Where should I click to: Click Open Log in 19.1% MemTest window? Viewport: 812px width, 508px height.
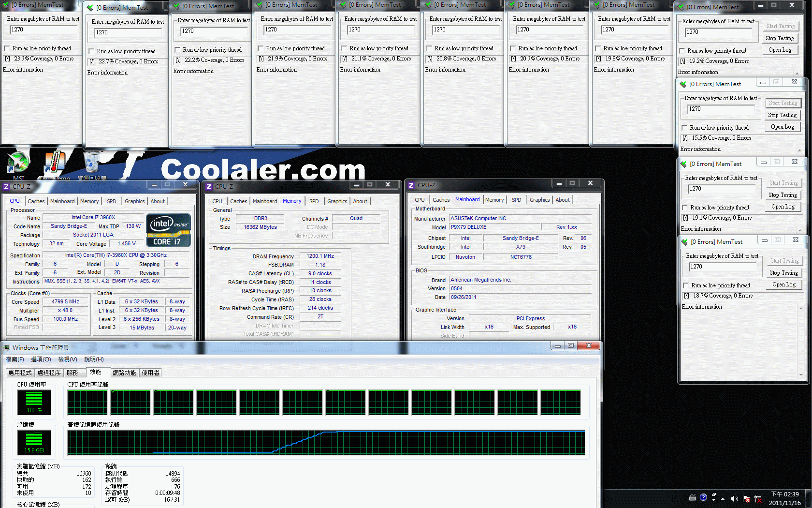783,207
